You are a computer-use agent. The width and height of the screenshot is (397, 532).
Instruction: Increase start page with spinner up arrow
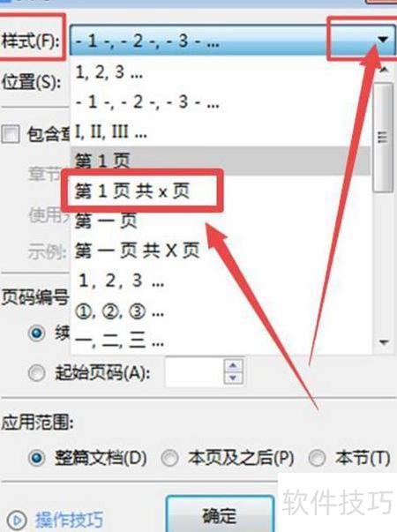click(x=234, y=366)
